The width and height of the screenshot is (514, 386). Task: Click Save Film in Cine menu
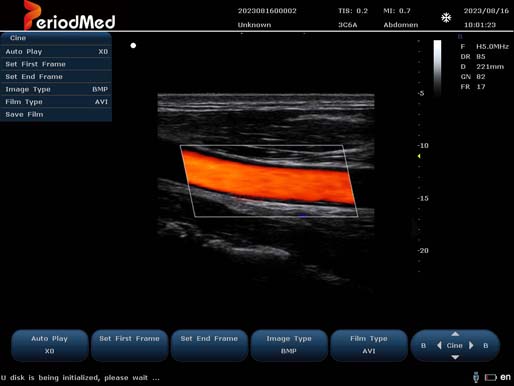[56, 115]
